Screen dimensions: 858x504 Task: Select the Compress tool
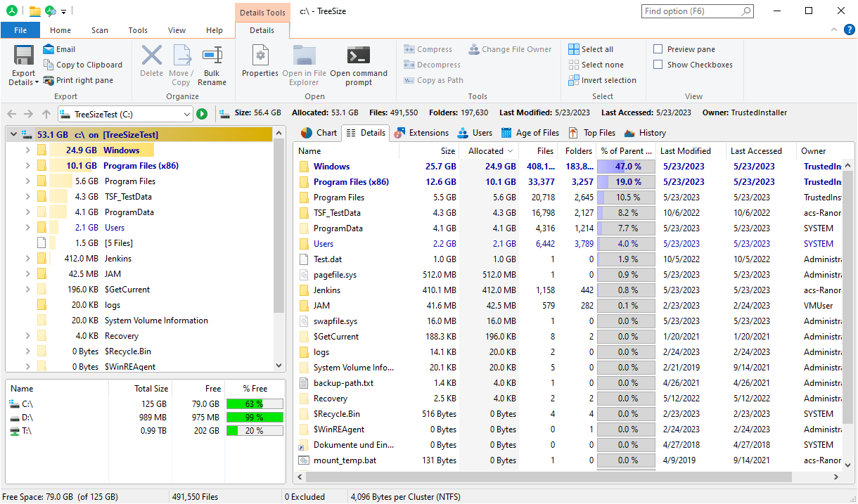point(428,49)
